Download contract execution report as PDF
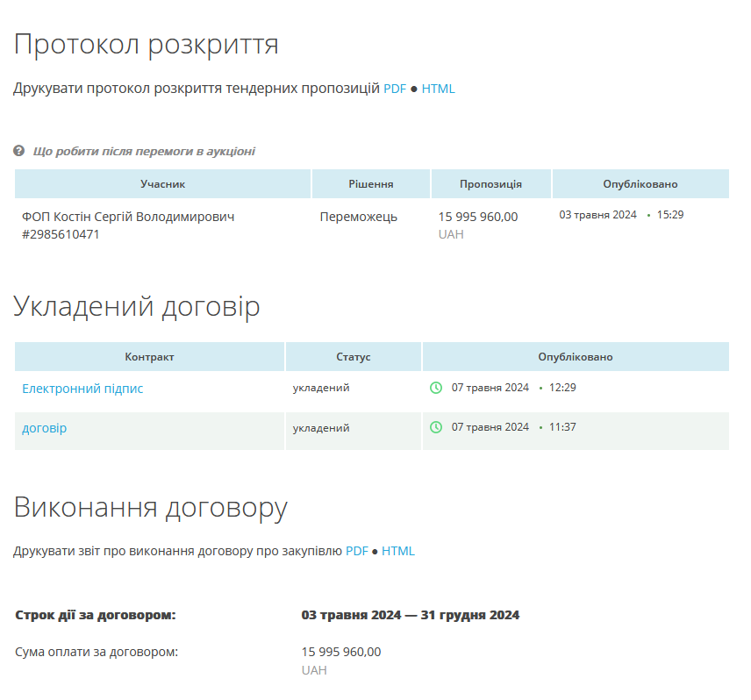Image resolution: width=751 pixels, height=700 pixels. tap(356, 552)
